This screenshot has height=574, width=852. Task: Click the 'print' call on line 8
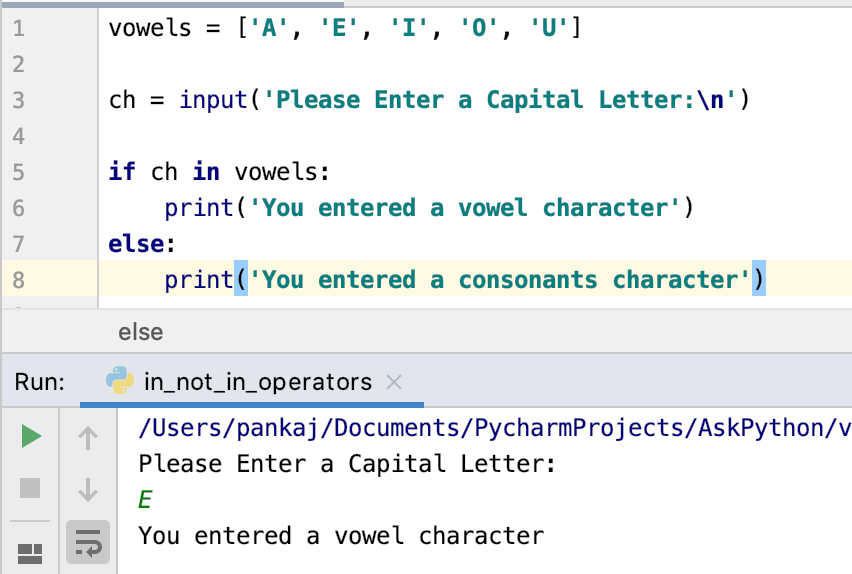coord(199,280)
